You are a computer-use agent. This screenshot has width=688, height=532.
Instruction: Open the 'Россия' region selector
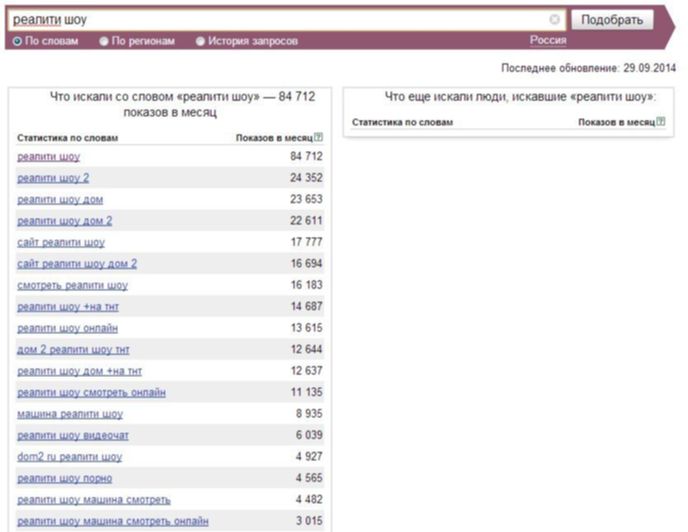(x=548, y=40)
